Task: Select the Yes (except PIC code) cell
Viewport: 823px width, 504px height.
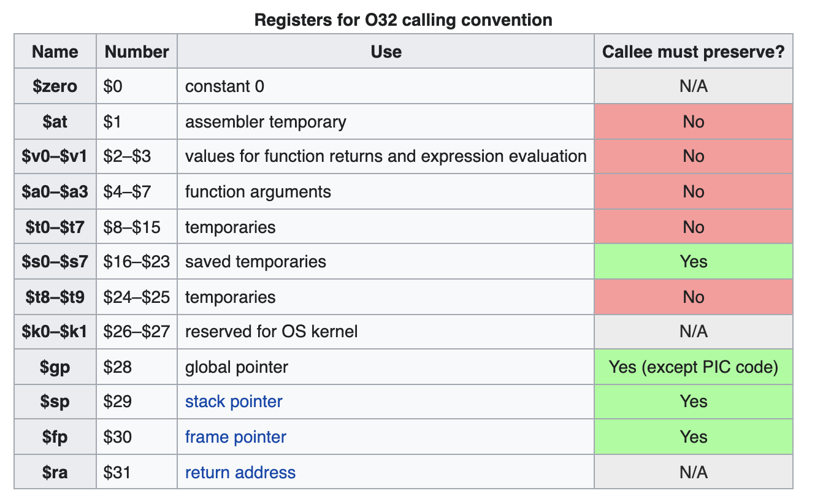Action: [x=693, y=367]
